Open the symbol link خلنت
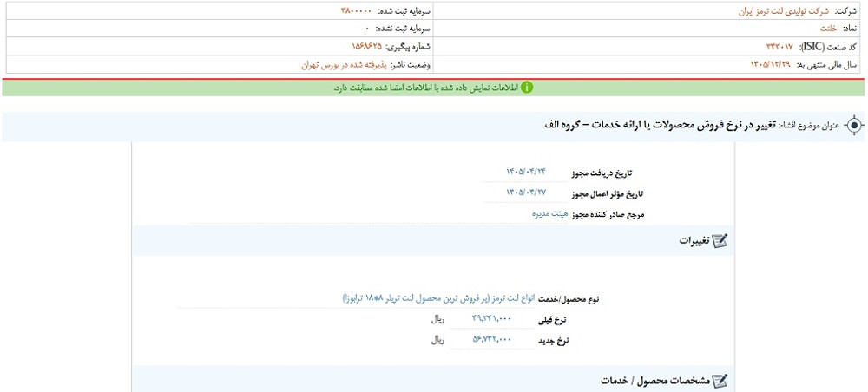This screenshot has width=868, height=392. tap(829, 29)
